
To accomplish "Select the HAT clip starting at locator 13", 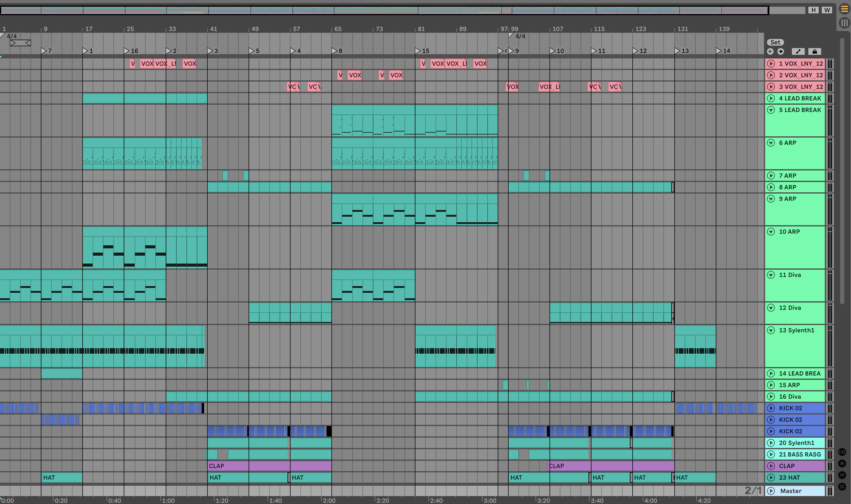I will (695, 478).
